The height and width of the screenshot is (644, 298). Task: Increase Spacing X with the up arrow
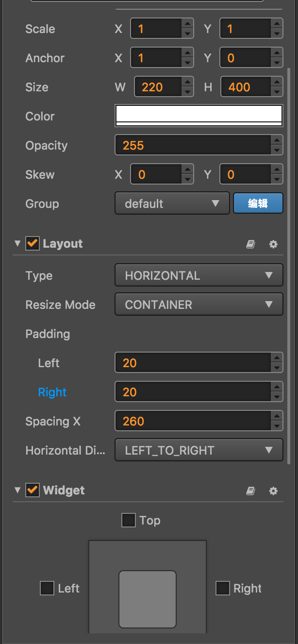click(277, 416)
